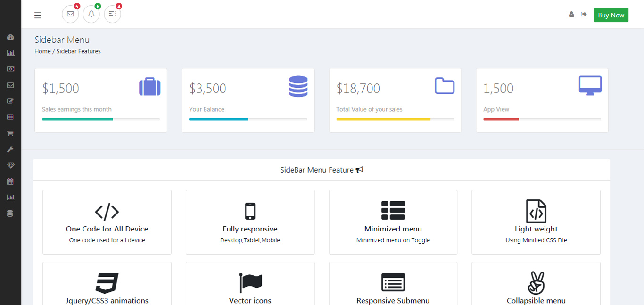This screenshot has width=644, height=305.
Task: Click the list icon for Minimized menu
Action: click(393, 211)
